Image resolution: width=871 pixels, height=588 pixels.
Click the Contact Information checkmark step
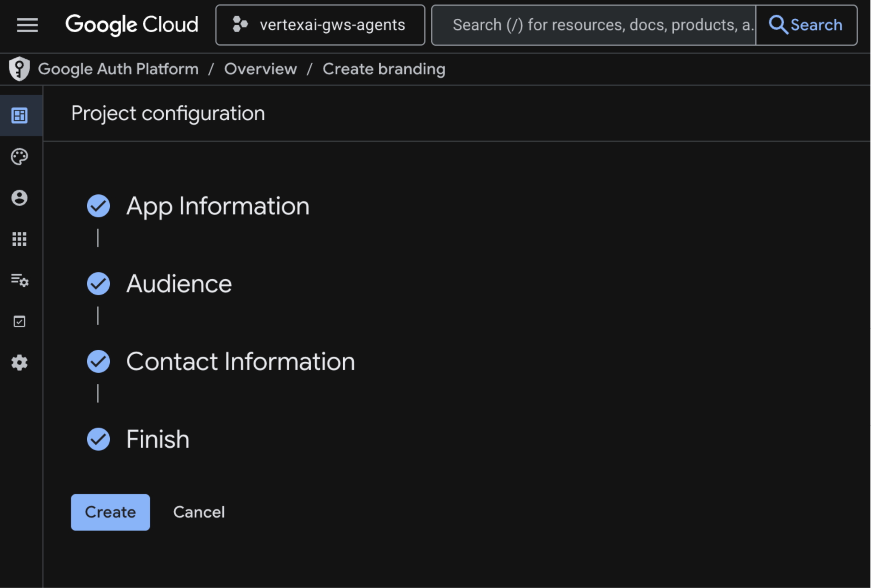click(x=98, y=361)
